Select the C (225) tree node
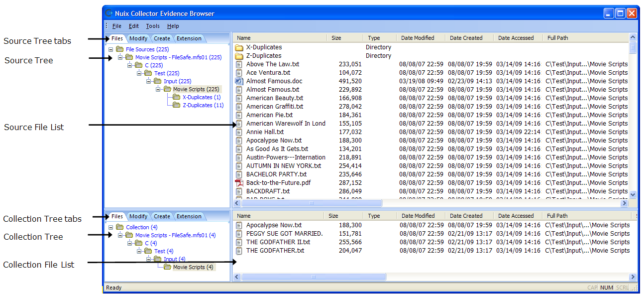The width and height of the screenshot is (644, 298). click(x=154, y=65)
